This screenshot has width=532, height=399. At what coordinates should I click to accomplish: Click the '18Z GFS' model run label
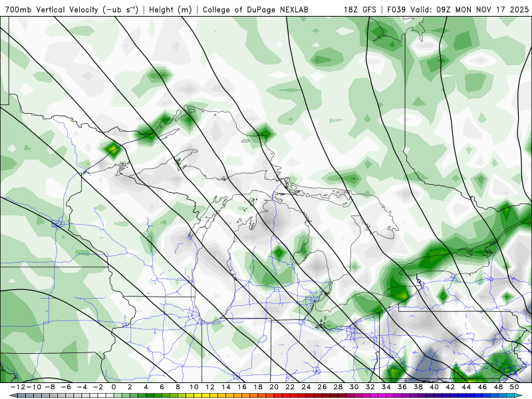point(360,9)
